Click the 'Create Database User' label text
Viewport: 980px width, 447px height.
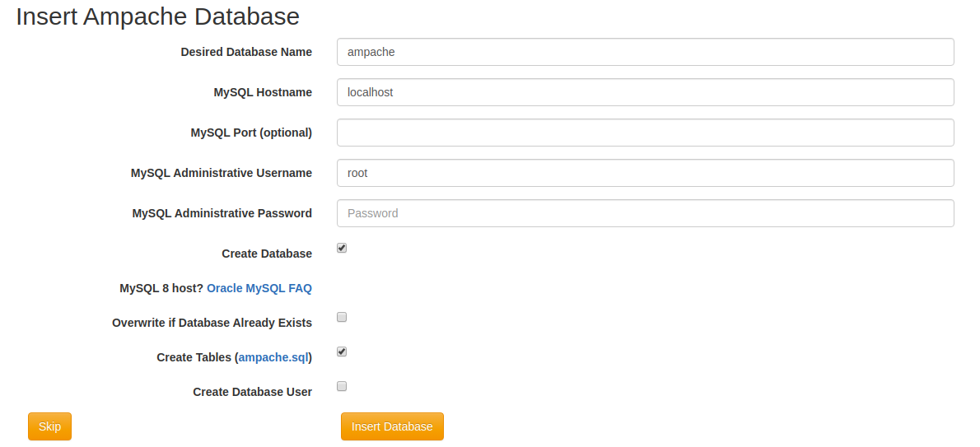(x=253, y=392)
